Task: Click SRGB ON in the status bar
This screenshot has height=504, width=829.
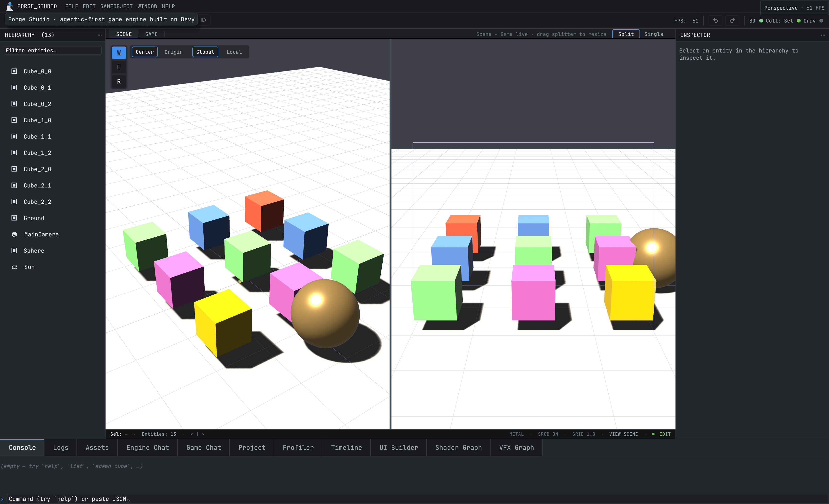Action: pos(548,434)
